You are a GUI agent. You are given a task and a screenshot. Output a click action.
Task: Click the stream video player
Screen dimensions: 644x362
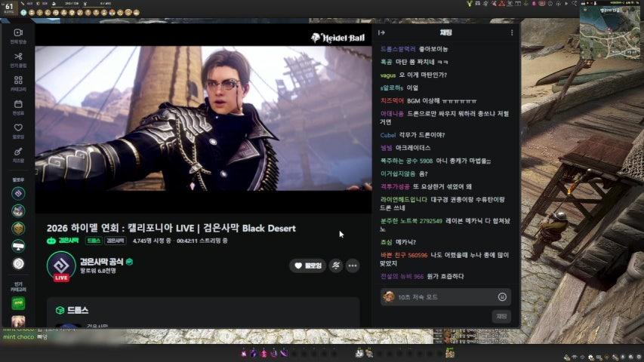click(x=203, y=118)
